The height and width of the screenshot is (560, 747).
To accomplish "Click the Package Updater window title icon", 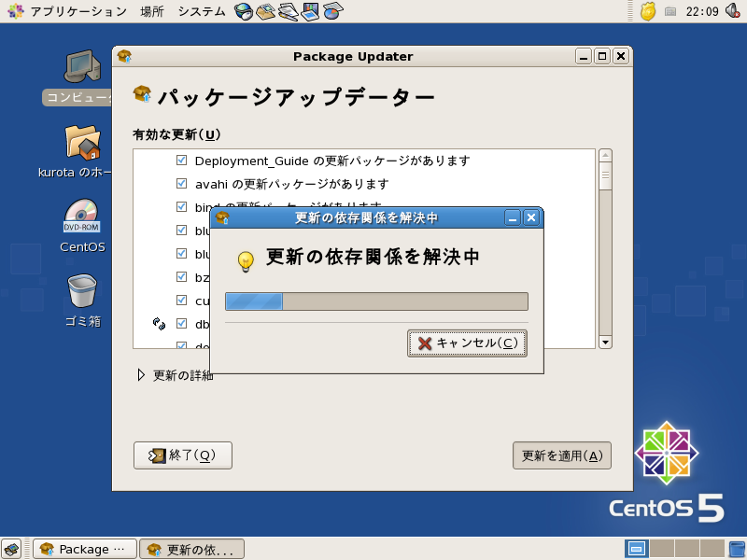I will [x=125, y=56].
